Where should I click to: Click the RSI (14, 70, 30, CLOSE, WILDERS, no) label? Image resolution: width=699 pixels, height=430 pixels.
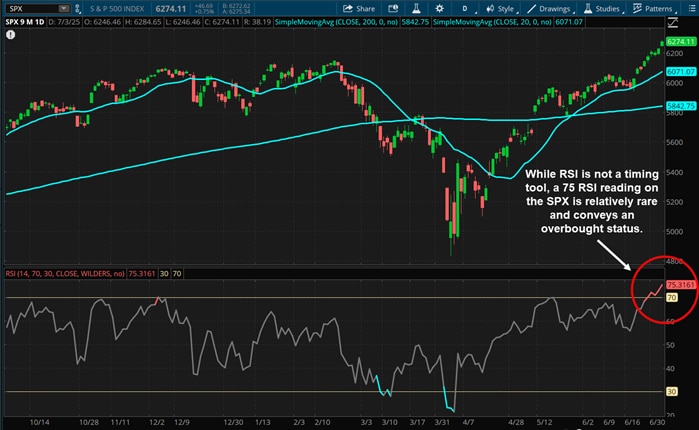[65, 274]
